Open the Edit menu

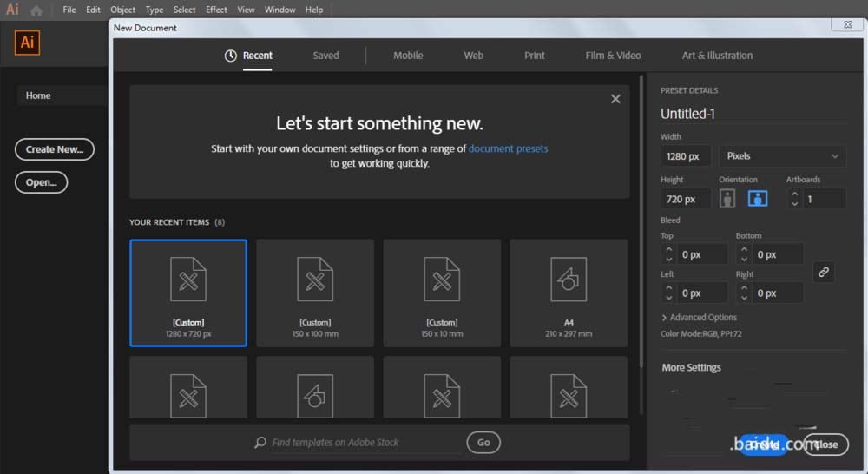[93, 10]
